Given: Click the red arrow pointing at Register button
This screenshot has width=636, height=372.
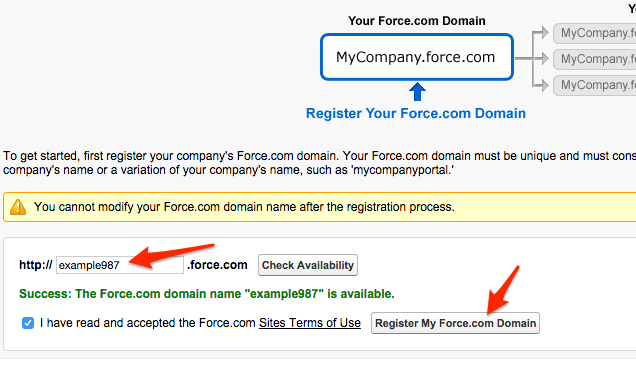Looking at the screenshot, I should click(503, 290).
